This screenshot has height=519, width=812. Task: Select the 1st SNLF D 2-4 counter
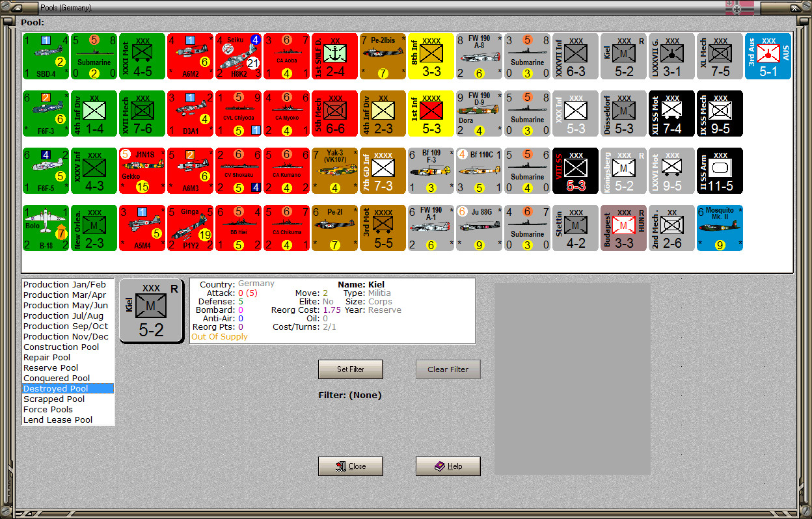point(334,57)
